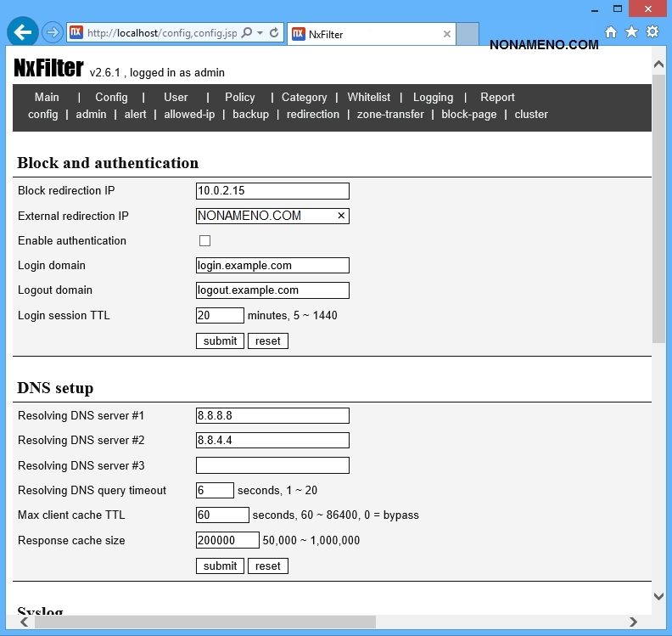
Task: Open the redirection submenu link
Action: [313, 115]
